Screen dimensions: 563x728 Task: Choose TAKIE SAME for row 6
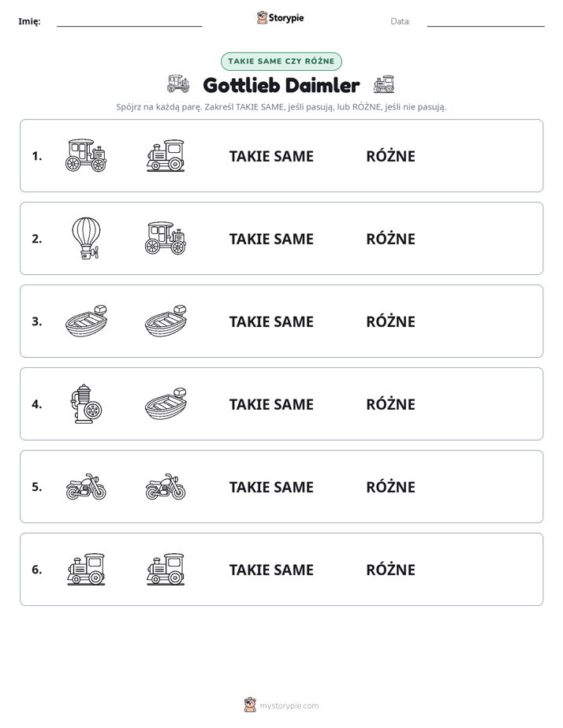point(271,570)
